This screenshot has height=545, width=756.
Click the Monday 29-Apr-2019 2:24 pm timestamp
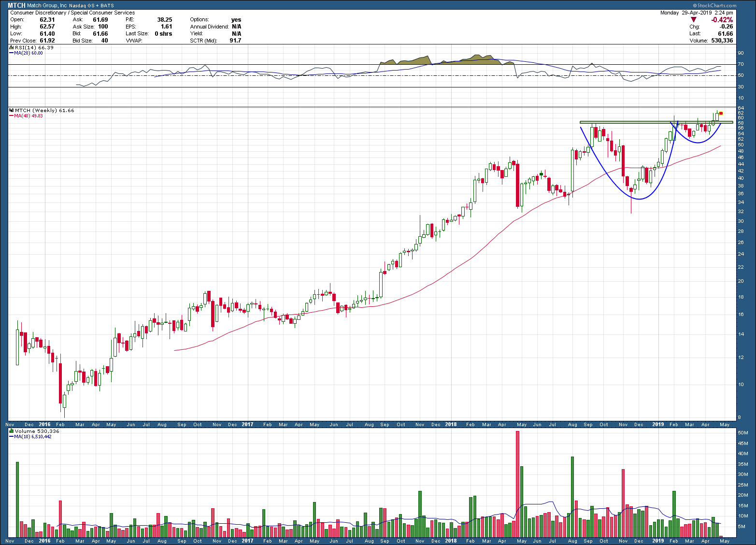tap(697, 13)
